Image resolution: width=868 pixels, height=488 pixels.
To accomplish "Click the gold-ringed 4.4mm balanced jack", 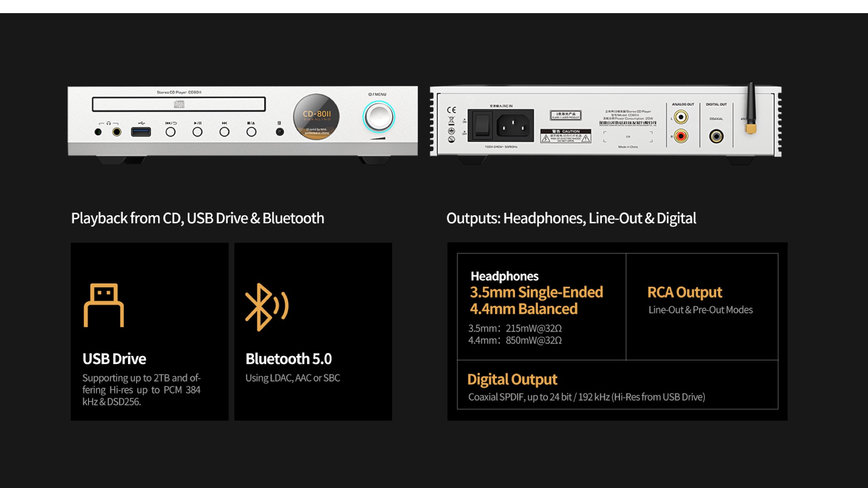I will coord(117,132).
